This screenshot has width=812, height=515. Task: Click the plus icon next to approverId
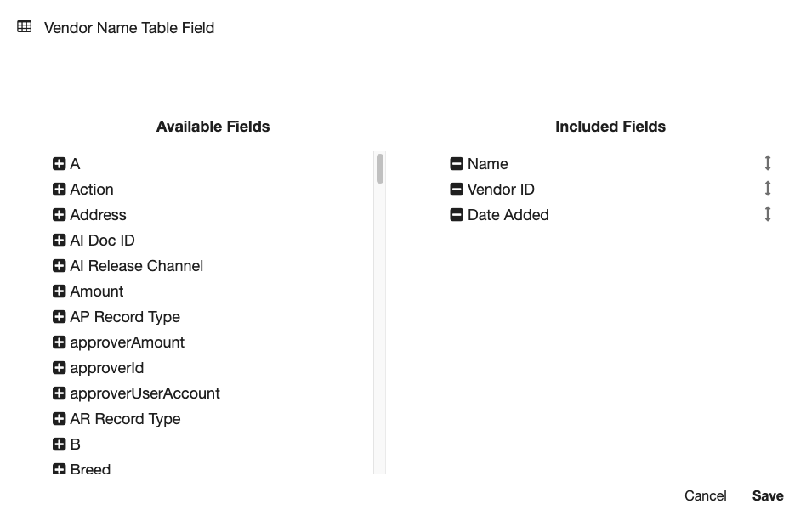pos(58,368)
